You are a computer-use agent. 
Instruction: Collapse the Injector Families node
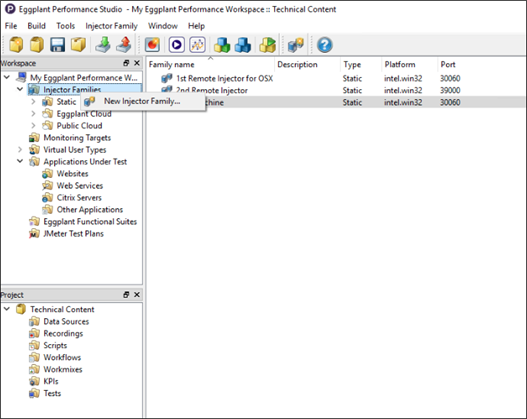pyautogui.click(x=20, y=89)
